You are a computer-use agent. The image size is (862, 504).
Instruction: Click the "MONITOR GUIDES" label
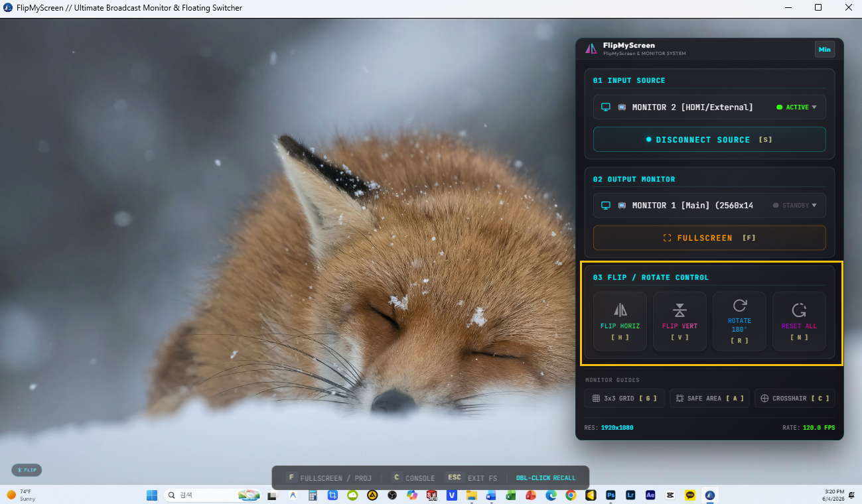612,380
